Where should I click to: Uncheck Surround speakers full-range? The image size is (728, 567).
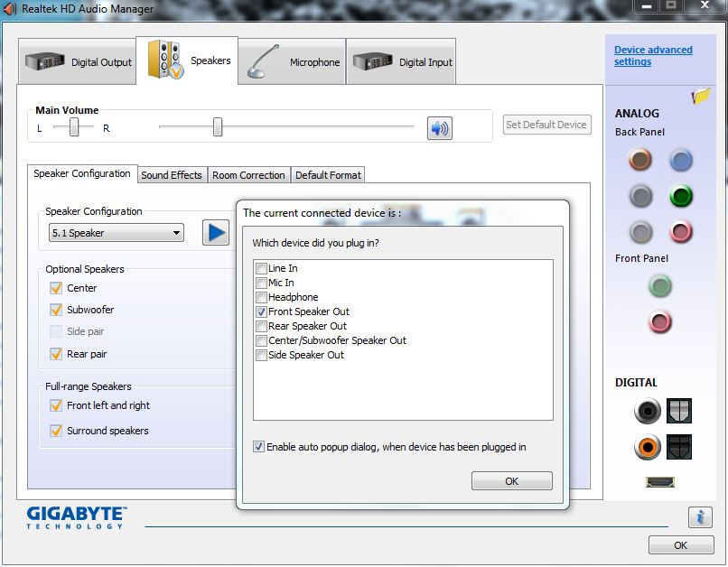click(x=56, y=431)
